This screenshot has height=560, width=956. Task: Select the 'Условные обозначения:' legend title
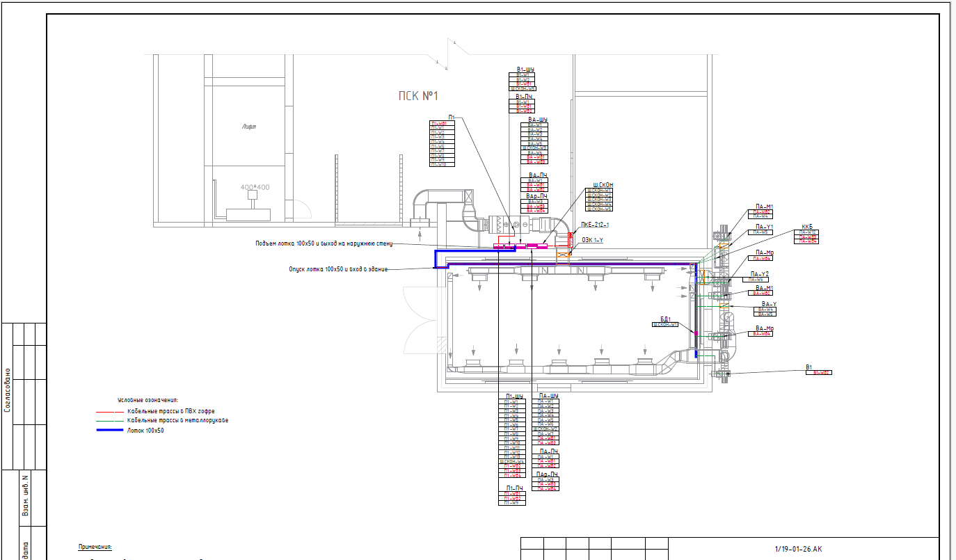[x=148, y=401]
